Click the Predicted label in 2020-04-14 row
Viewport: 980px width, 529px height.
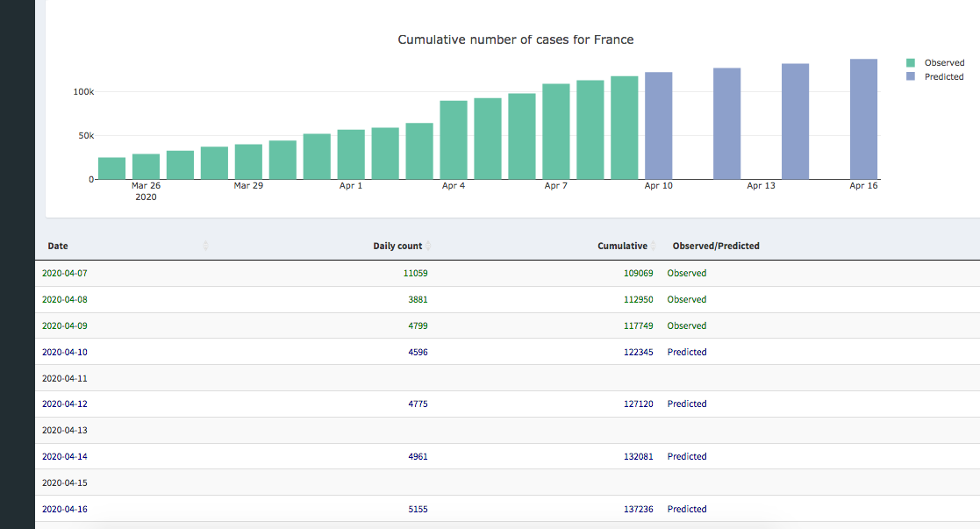(687, 457)
